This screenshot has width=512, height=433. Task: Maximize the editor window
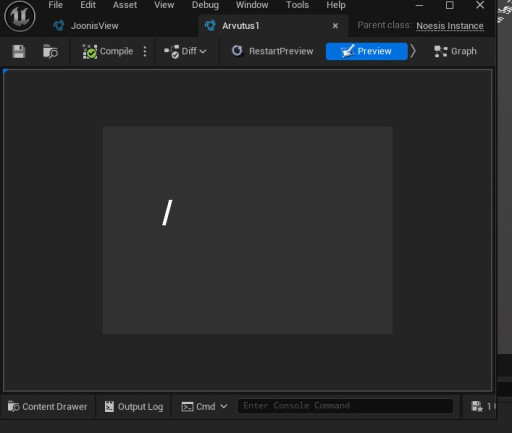point(449,5)
